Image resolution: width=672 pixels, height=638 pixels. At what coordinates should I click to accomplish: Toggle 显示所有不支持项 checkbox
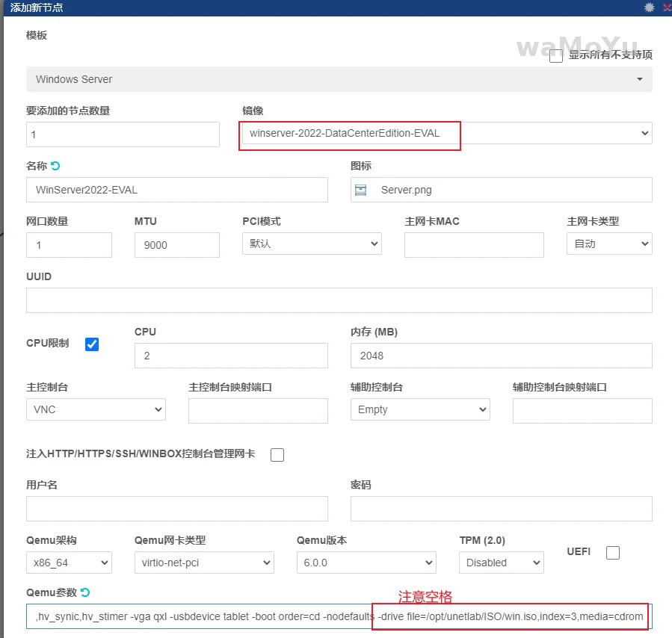556,56
